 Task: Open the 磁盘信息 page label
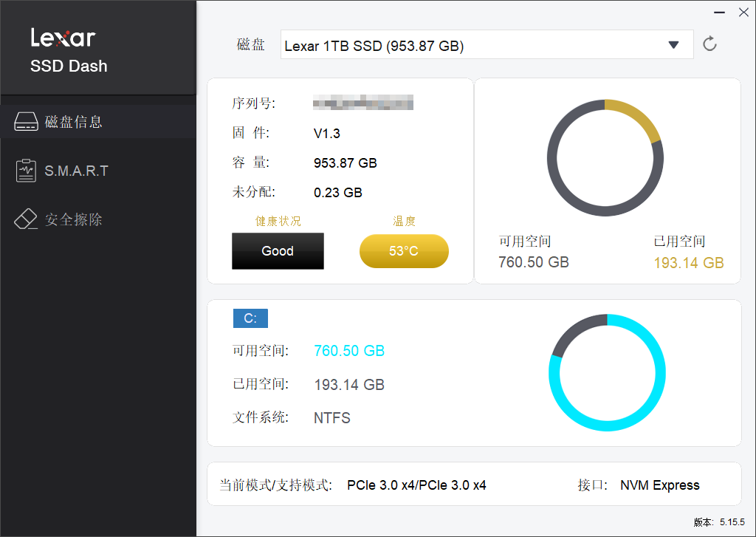pyautogui.click(x=73, y=122)
